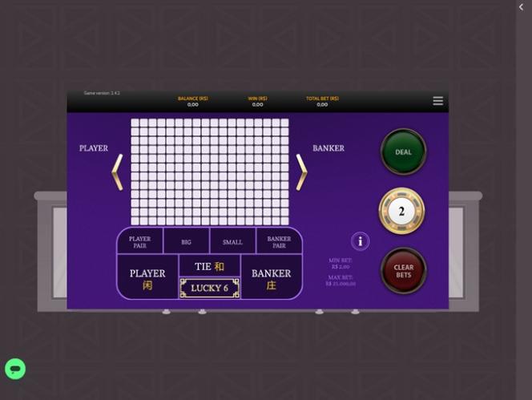Click the right gold arrow beside scoreboard
Viewport: 532px width, 400px height.
[x=301, y=172]
